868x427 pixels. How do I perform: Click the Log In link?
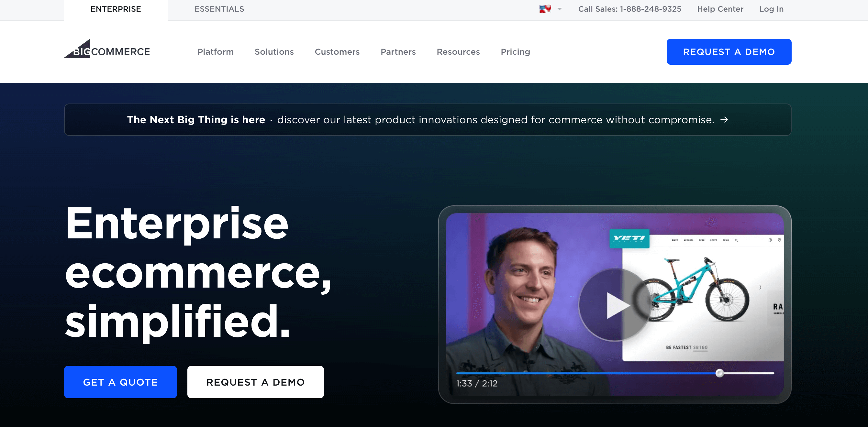tap(771, 9)
